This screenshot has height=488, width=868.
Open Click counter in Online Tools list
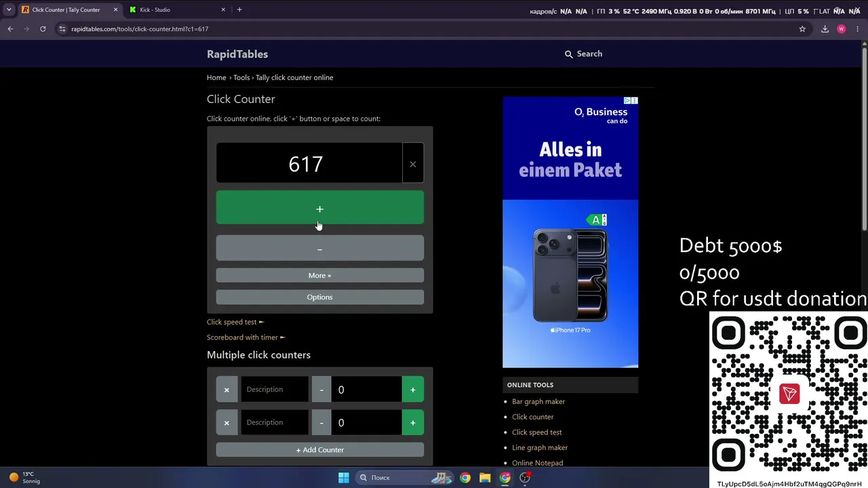532,417
